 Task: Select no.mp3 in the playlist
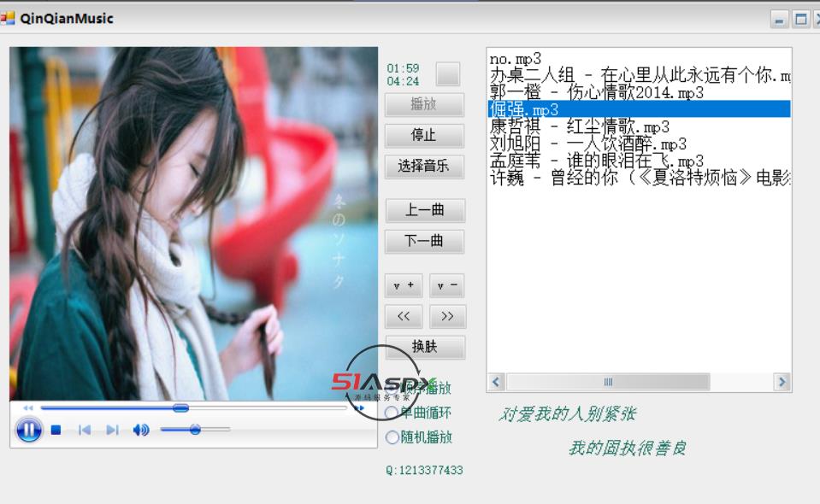639,58
